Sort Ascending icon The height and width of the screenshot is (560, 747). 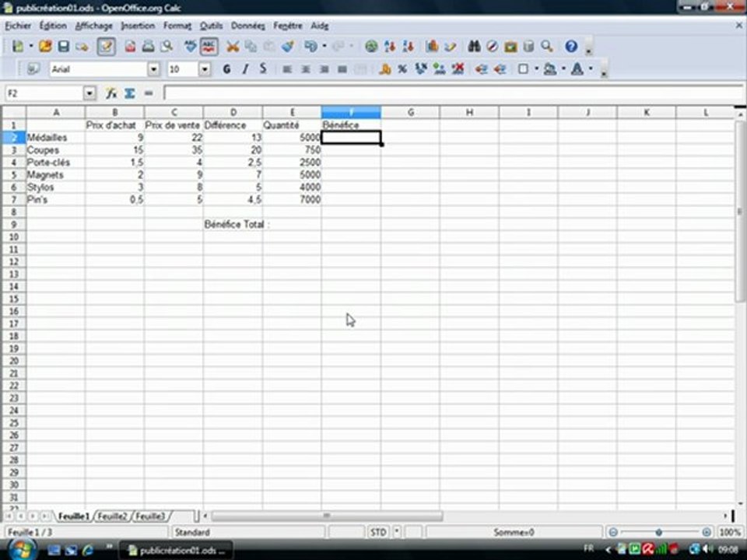click(x=390, y=46)
